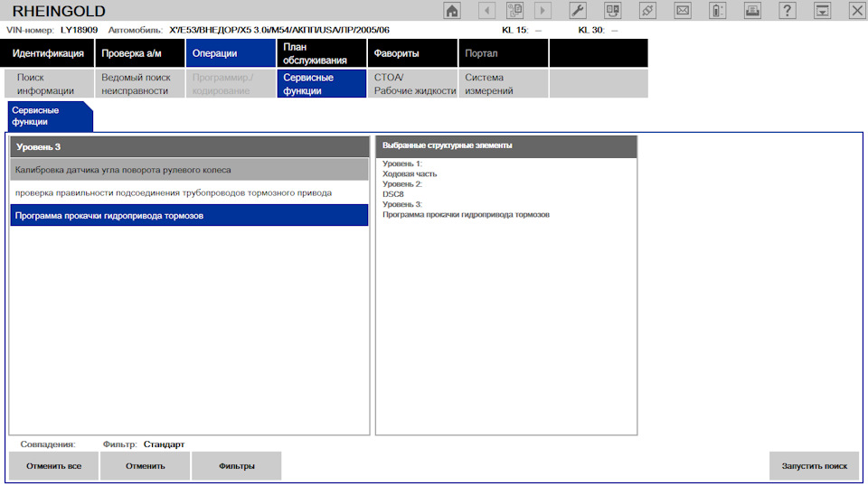
Task: Check the battery status icon
Action: pos(717,11)
